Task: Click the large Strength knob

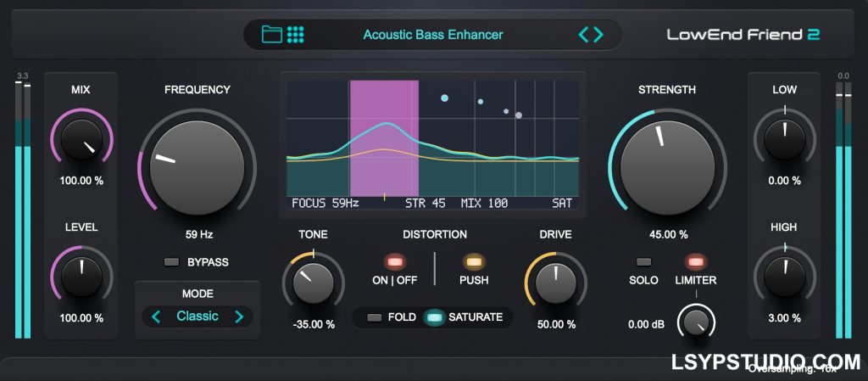Action: (668, 168)
